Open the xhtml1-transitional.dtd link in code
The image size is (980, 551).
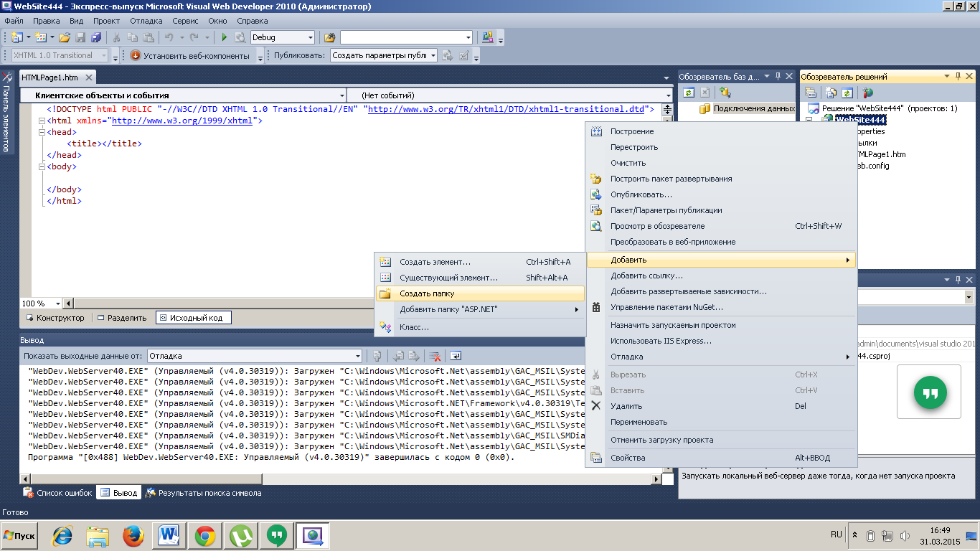tap(507, 109)
